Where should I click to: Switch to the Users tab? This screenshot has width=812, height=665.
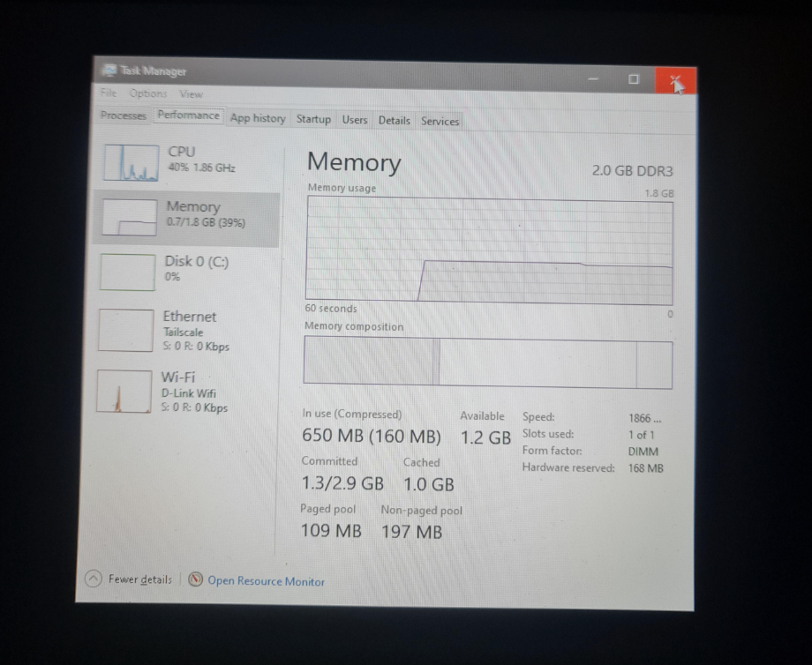click(x=354, y=120)
